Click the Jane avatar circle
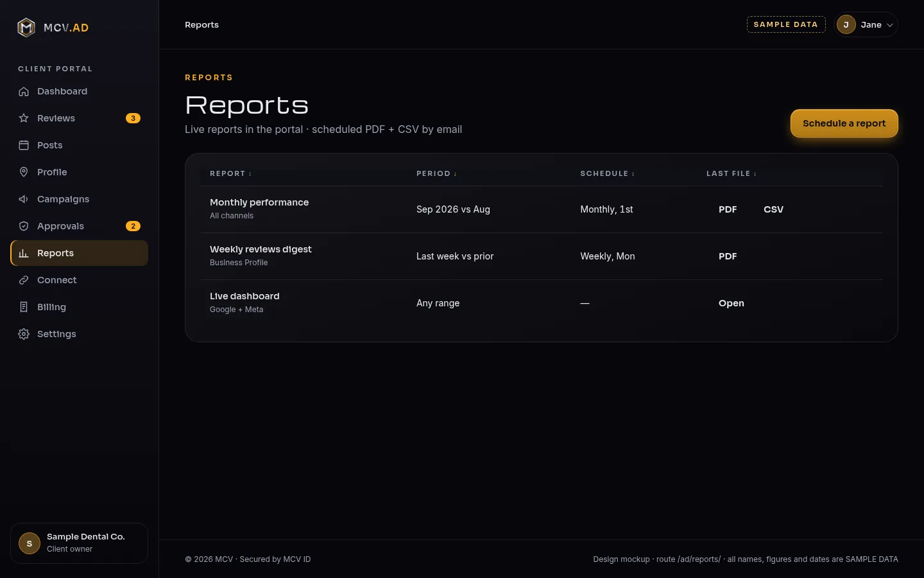Screen dimensions: 924x578 pyautogui.click(x=846, y=24)
